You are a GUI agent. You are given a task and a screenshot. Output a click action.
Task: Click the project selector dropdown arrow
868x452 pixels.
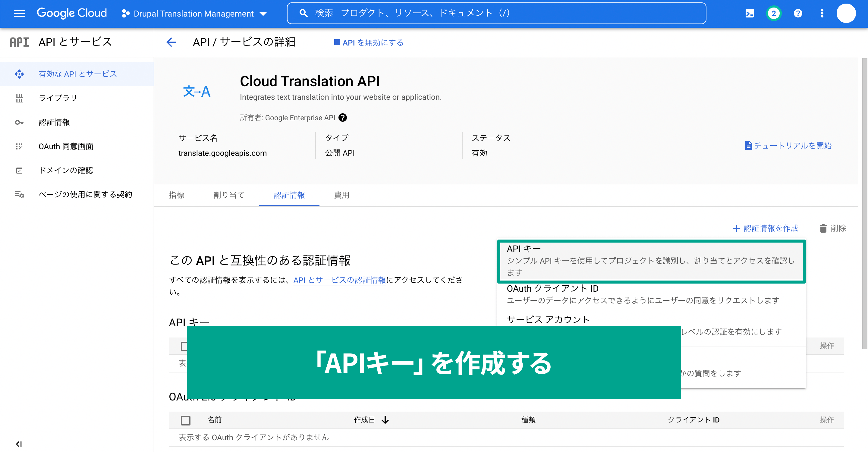point(263,14)
